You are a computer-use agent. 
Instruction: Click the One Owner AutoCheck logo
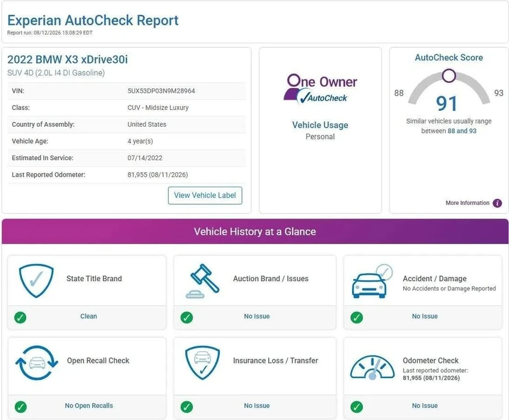(x=320, y=89)
